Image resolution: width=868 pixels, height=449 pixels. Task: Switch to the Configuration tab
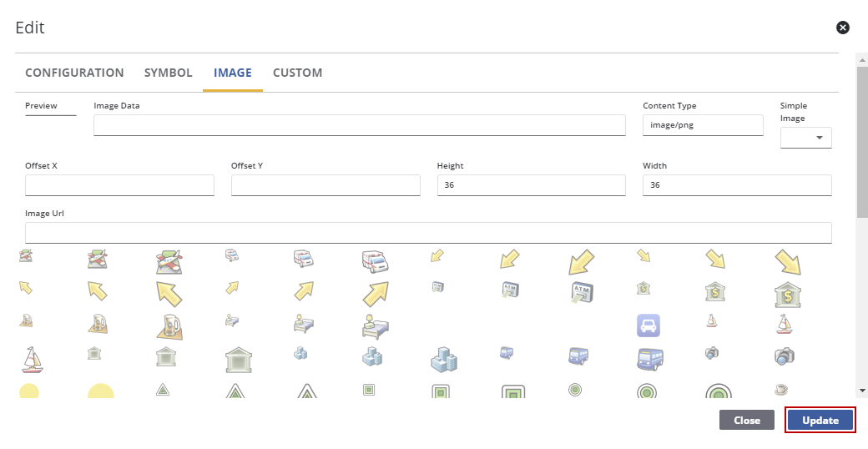tap(74, 73)
